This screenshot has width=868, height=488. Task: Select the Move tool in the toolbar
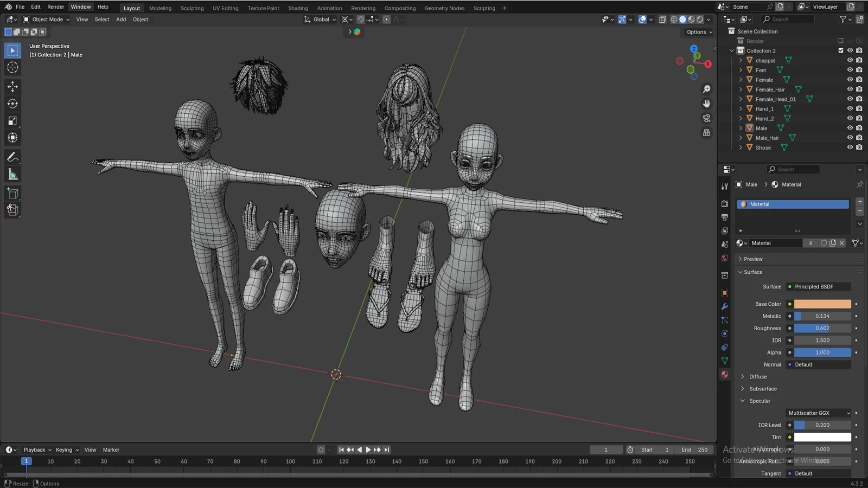pyautogui.click(x=12, y=86)
